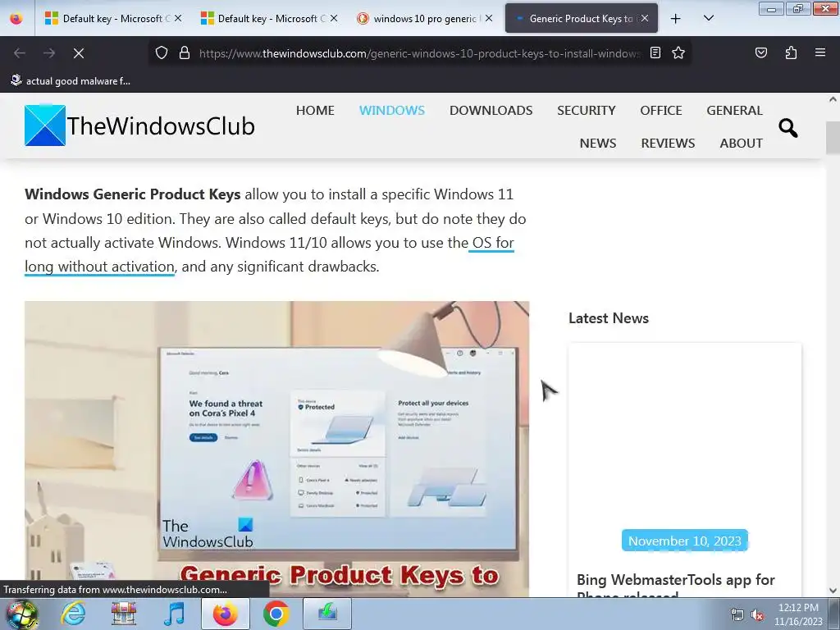The height and width of the screenshot is (630, 840).
Task: Minimize the Firefox window
Action: tap(771, 8)
